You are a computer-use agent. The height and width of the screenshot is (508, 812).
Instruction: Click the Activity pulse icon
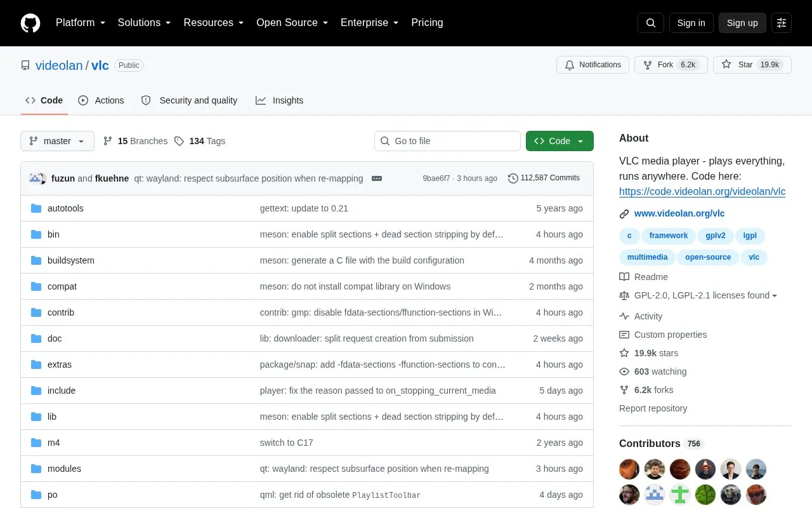click(624, 316)
